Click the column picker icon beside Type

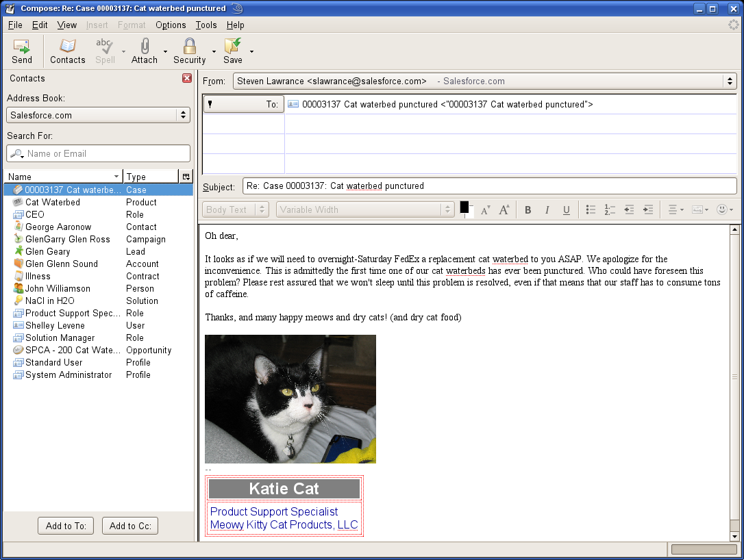click(x=186, y=177)
